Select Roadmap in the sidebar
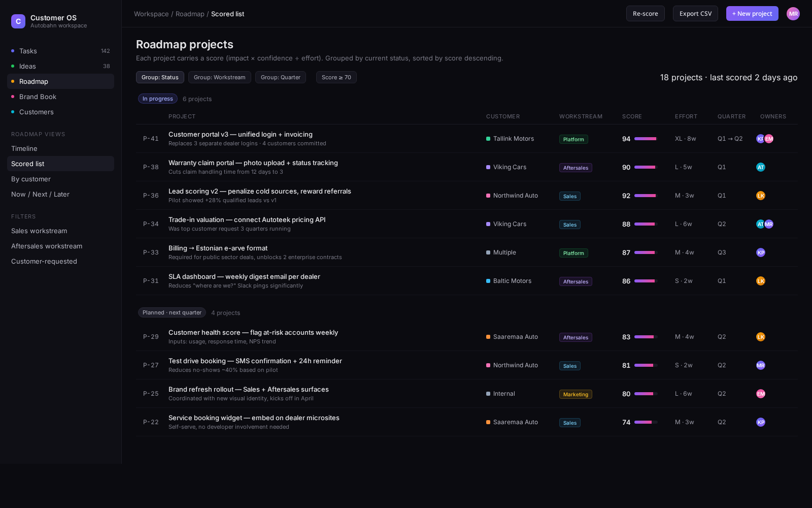This screenshot has width=812, height=508. (x=60, y=81)
